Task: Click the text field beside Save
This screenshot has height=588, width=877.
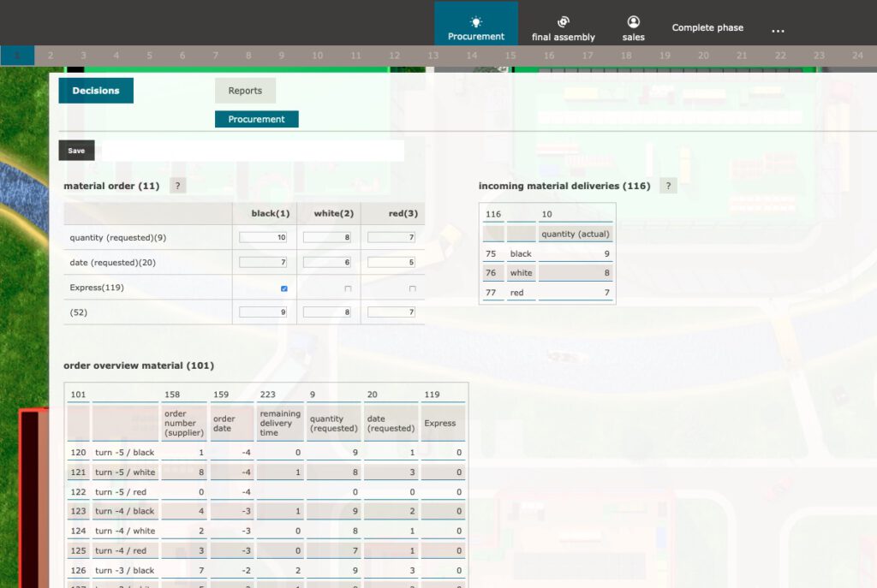Action: pos(252,151)
